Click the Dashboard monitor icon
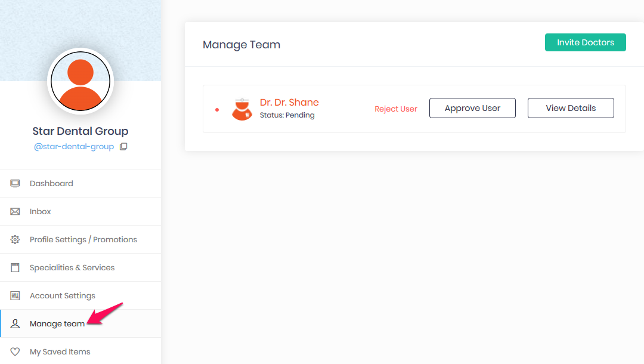The height and width of the screenshot is (364, 644). point(15,183)
